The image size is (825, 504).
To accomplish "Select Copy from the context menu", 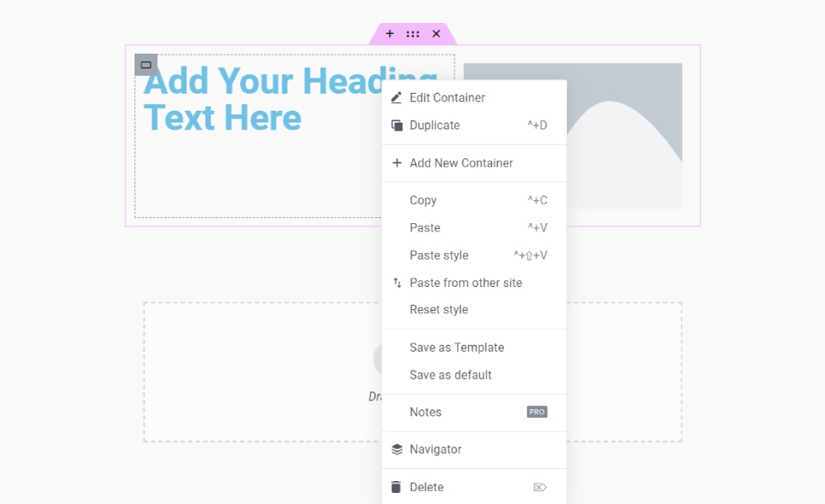I will [x=423, y=200].
